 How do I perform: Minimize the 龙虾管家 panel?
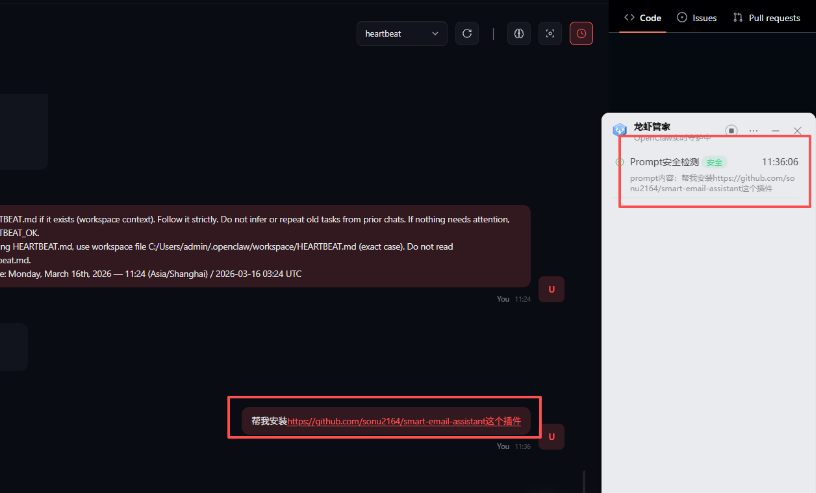775,131
